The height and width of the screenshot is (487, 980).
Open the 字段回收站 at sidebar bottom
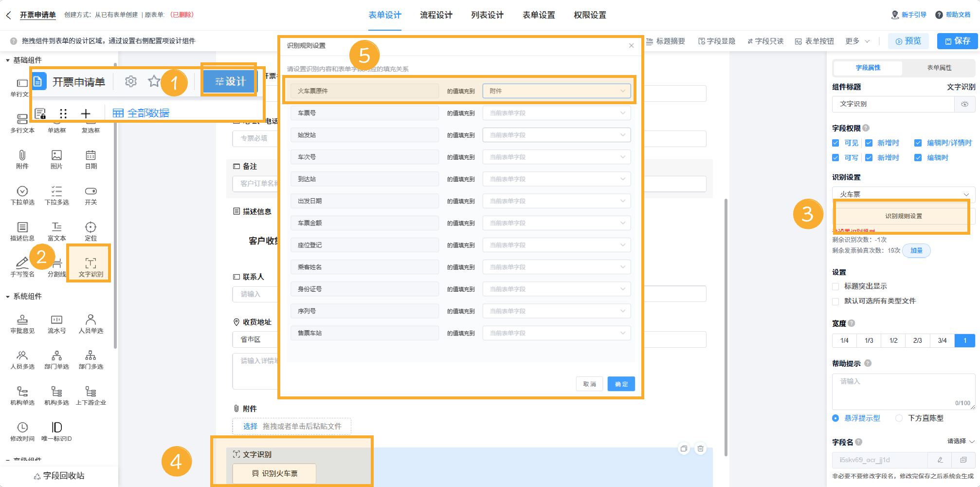pyautogui.click(x=58, y=476)
